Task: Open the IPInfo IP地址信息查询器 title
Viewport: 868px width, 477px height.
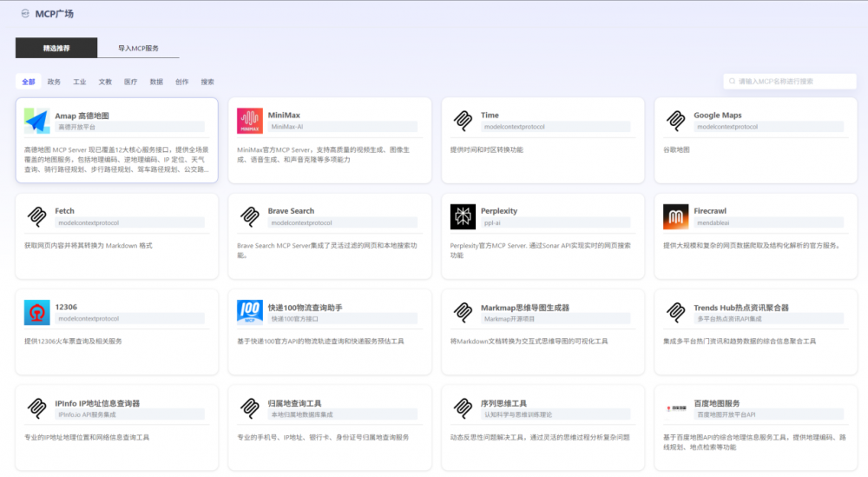Action: coord(97,403)
